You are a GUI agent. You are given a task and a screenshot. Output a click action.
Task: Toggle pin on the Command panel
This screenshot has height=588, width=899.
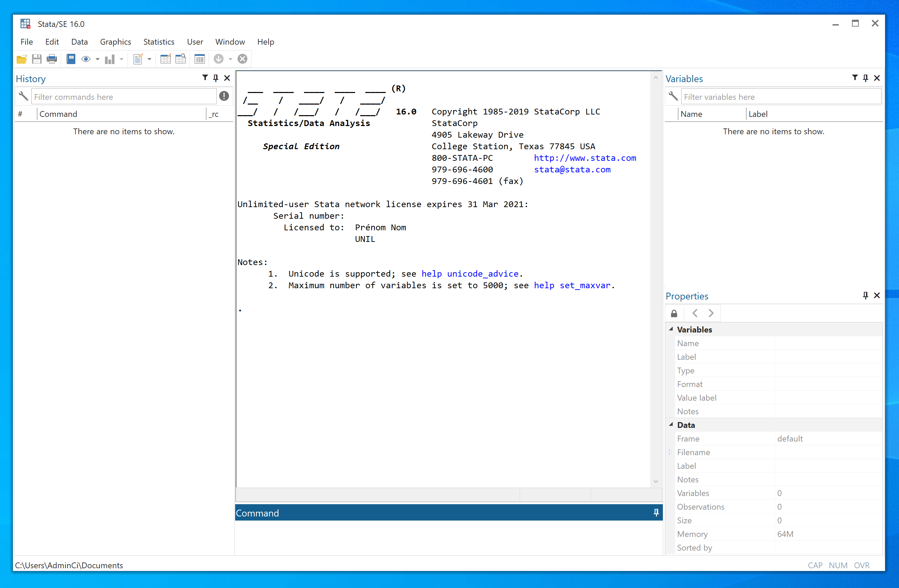click(656, 512)
